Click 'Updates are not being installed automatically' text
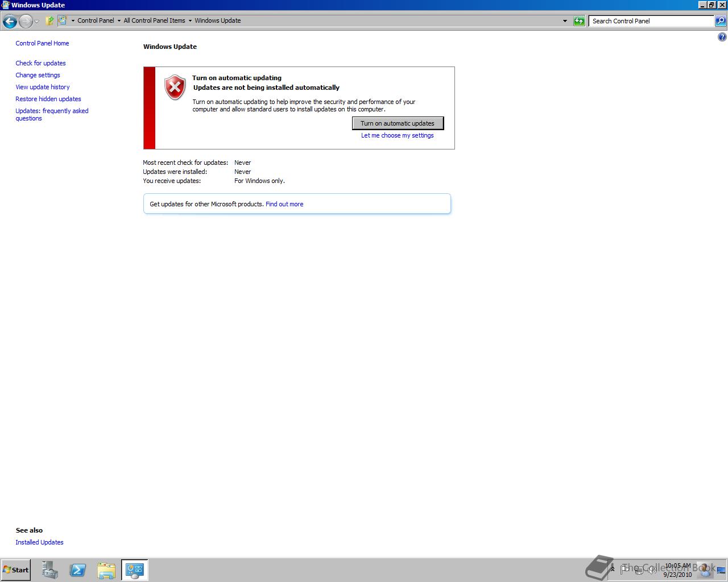 click(x=266, y=88)
